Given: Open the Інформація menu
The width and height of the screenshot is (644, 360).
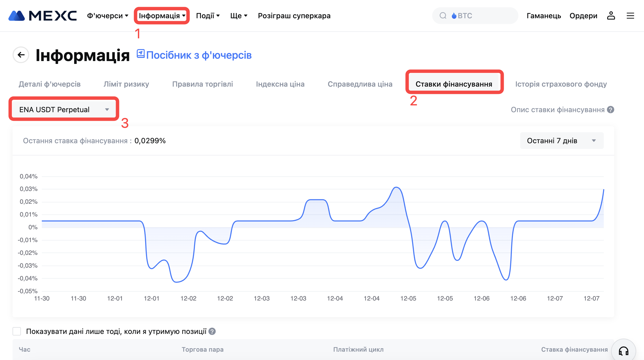Looking at the screenshot, I should point(162,16).
